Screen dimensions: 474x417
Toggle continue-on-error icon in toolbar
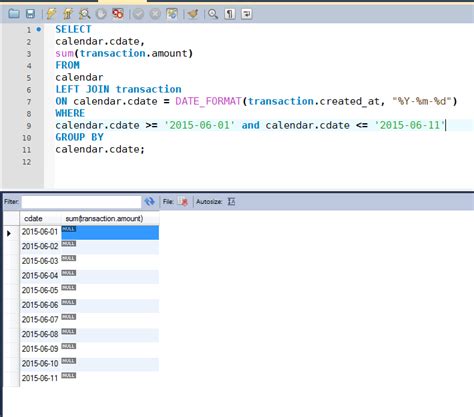tap(118, 14)
